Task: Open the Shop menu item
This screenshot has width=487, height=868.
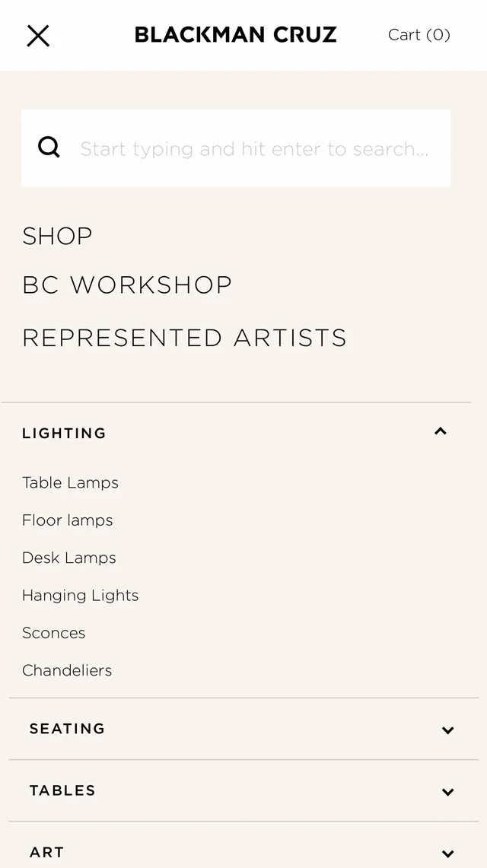Action: 57,236
